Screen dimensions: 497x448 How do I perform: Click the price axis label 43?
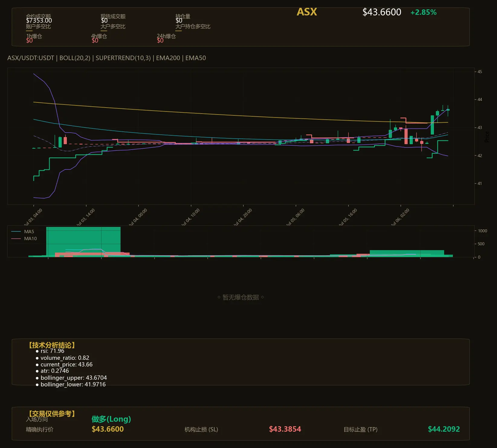click(x=480, y=128)
